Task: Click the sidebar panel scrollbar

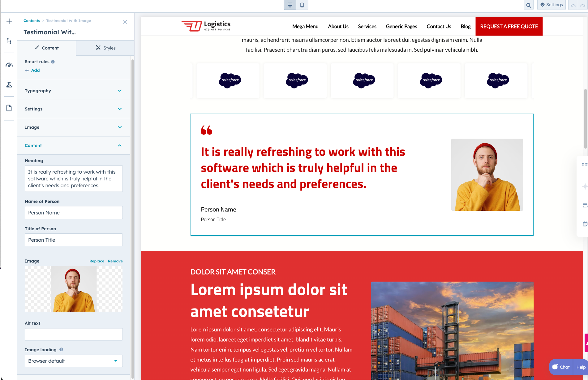Action: click(133, 217)
